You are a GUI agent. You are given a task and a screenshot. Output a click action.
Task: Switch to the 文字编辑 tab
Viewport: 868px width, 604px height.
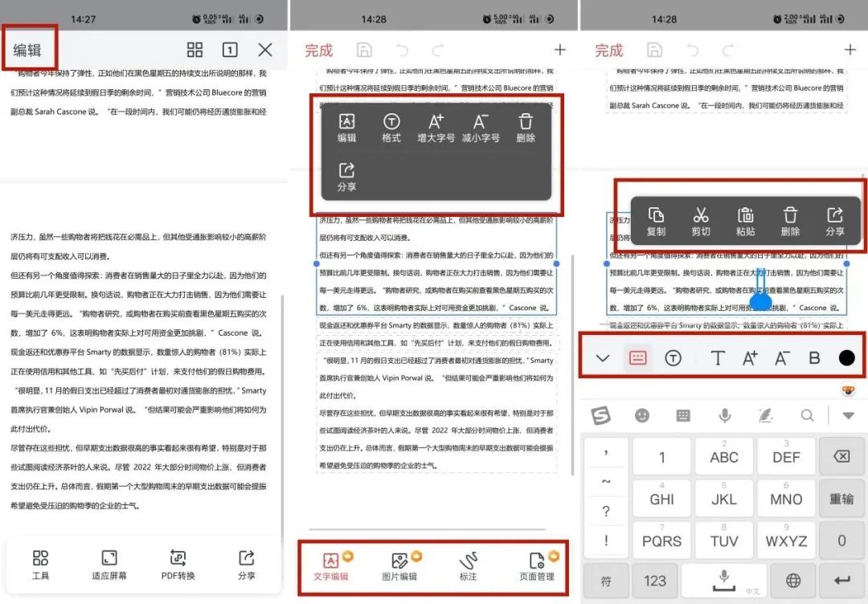pyautogui.click(x=331, y=565)
